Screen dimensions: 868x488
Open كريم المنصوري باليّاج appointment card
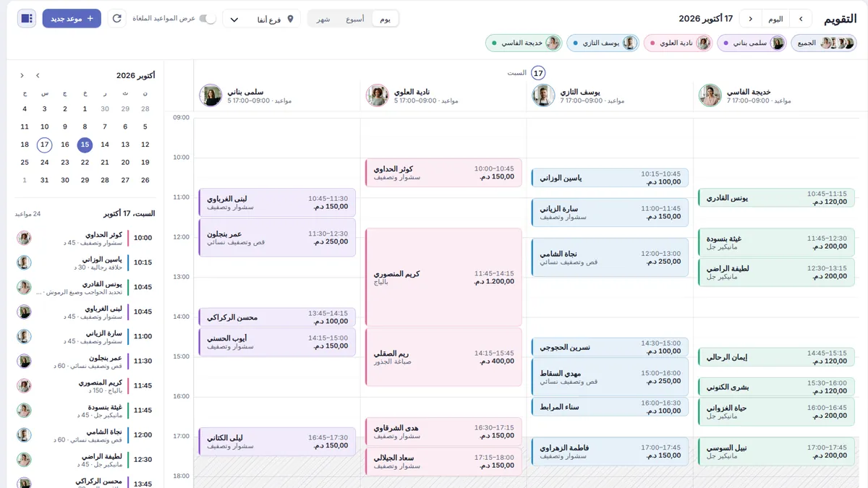click(443, 277)
